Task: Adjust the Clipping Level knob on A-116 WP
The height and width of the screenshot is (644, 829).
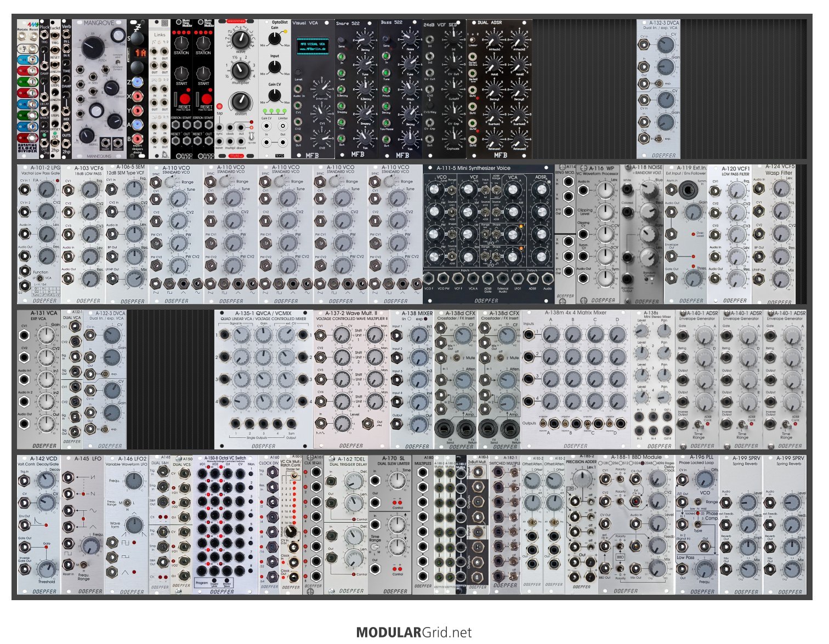Action: pos(605,212)
